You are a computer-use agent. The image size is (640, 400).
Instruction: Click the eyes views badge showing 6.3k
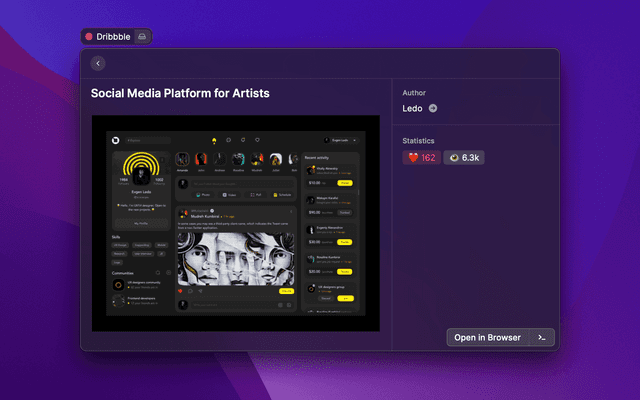[x=465, y=158]
